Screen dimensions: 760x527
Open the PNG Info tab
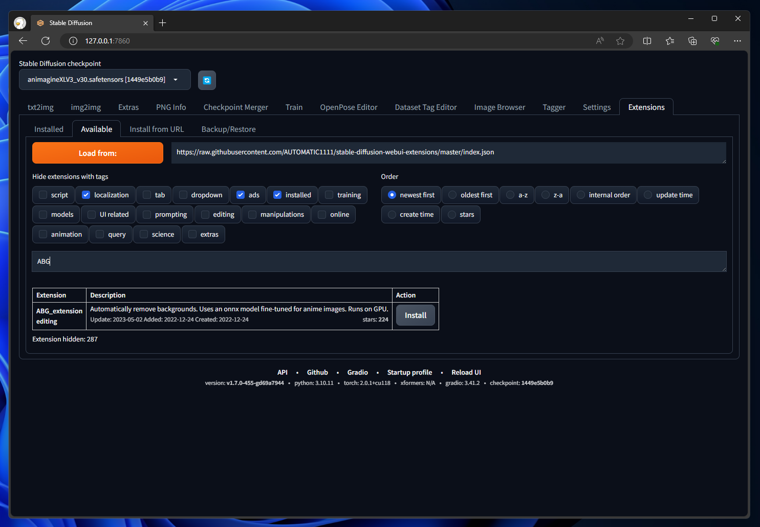171,107
